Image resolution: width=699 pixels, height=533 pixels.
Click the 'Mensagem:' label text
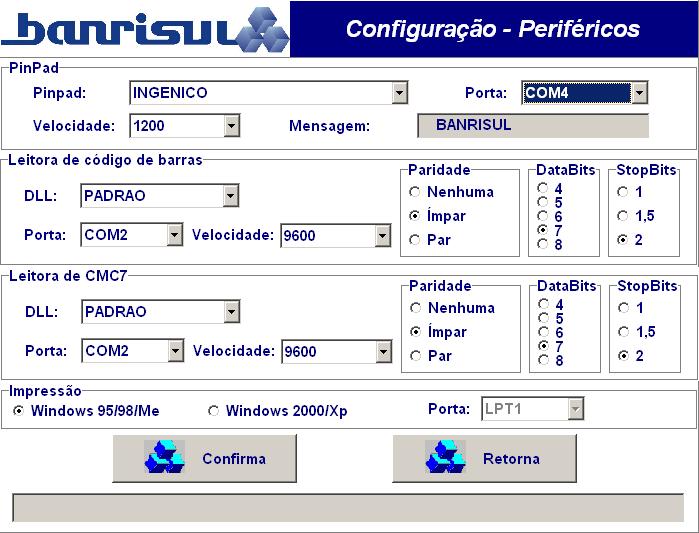click(329, 126)
